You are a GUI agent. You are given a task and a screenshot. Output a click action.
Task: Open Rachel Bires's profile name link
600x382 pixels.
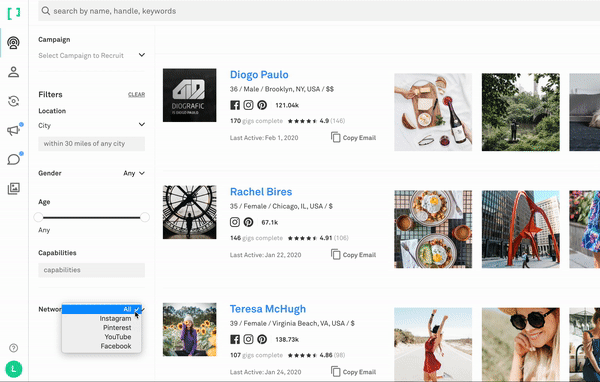click(261, 192)
